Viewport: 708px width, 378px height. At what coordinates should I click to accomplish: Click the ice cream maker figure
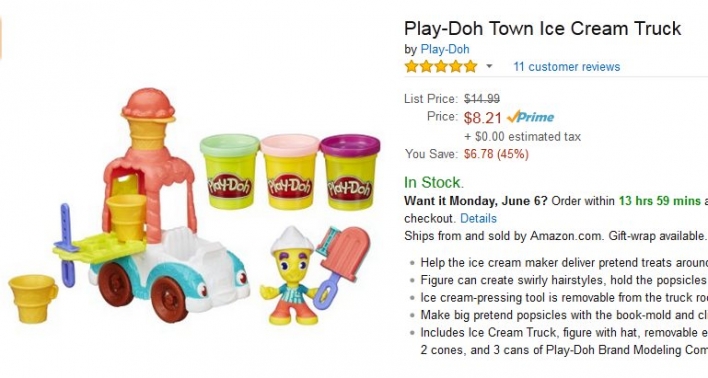[x=289, y=275]
